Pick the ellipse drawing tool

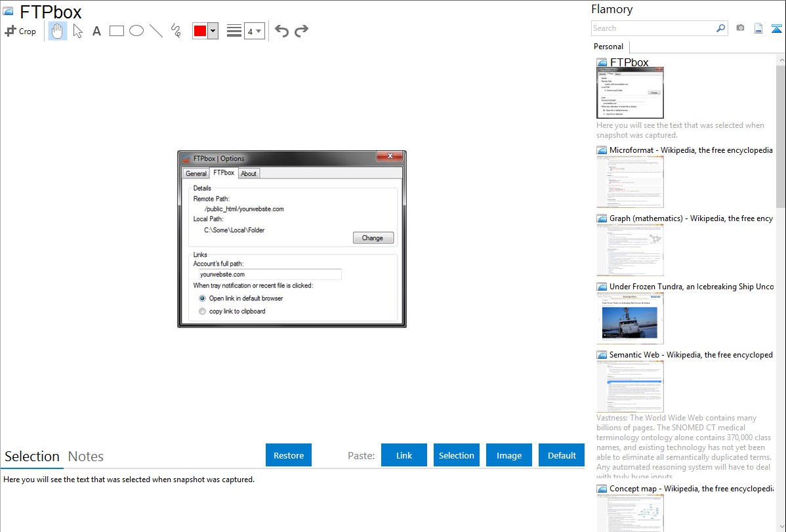136,31
